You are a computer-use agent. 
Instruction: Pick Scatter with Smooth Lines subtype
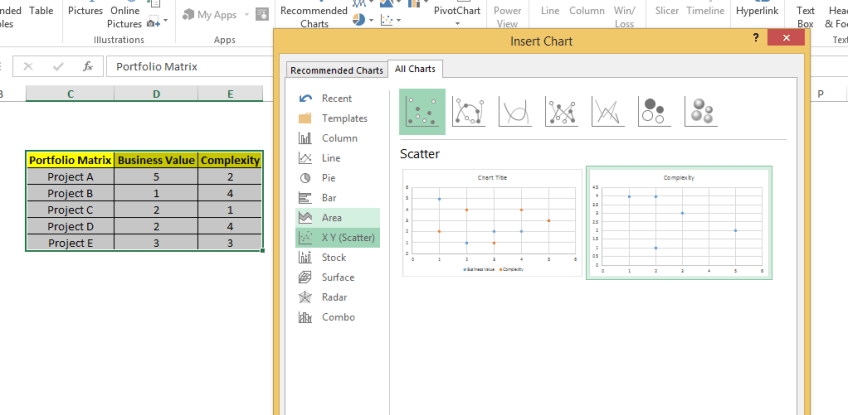(x=515, y=111)
